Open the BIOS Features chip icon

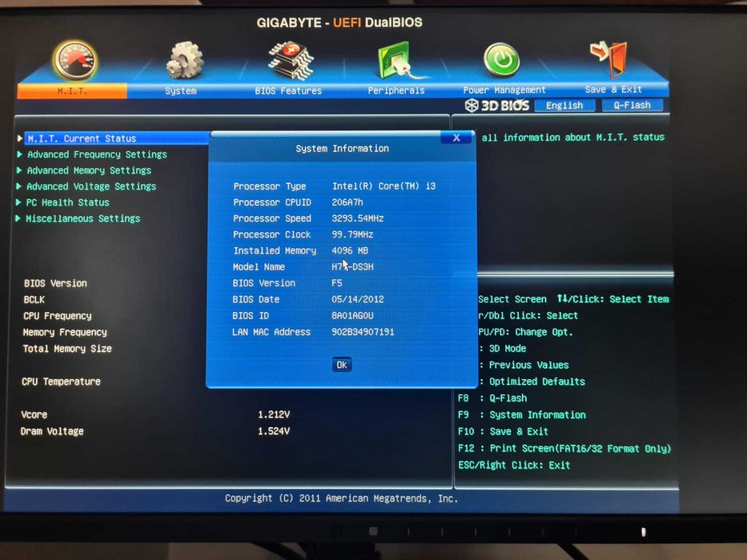[291, 61]
